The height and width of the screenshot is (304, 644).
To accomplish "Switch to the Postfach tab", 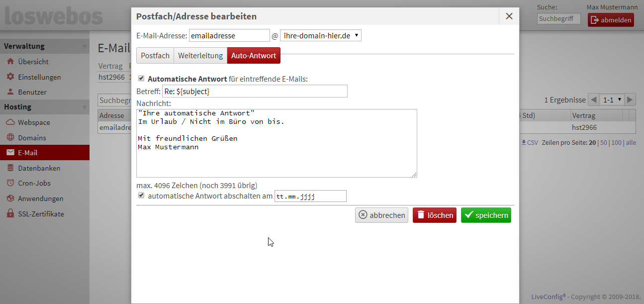I will click(x=155, y=56).
